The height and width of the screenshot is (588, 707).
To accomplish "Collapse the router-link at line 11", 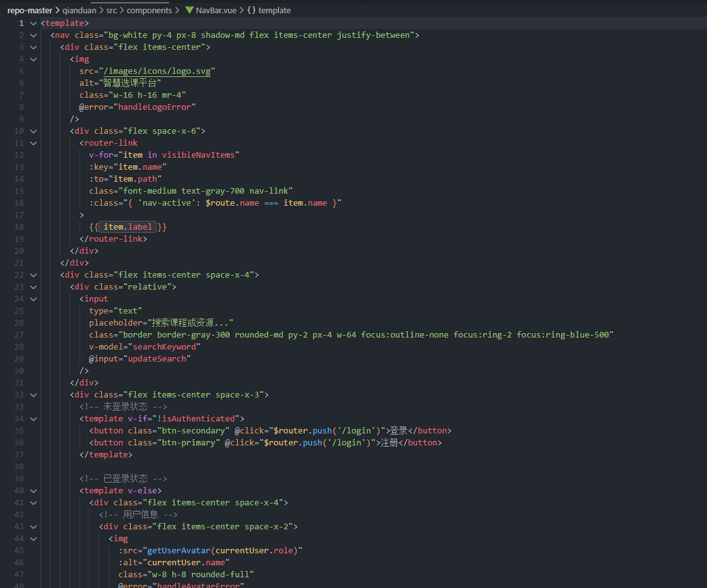I will pos(33,143).
